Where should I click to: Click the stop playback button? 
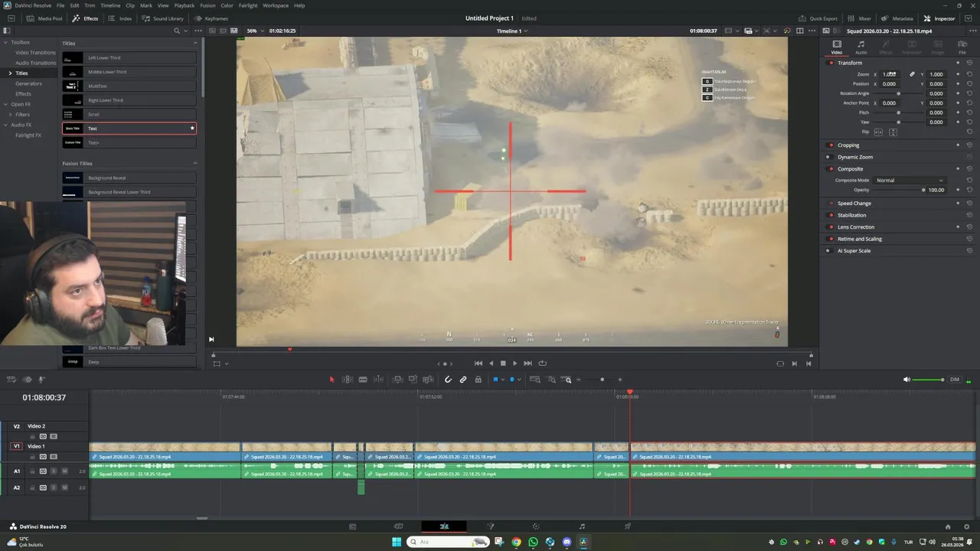click(x=503, y=364)
